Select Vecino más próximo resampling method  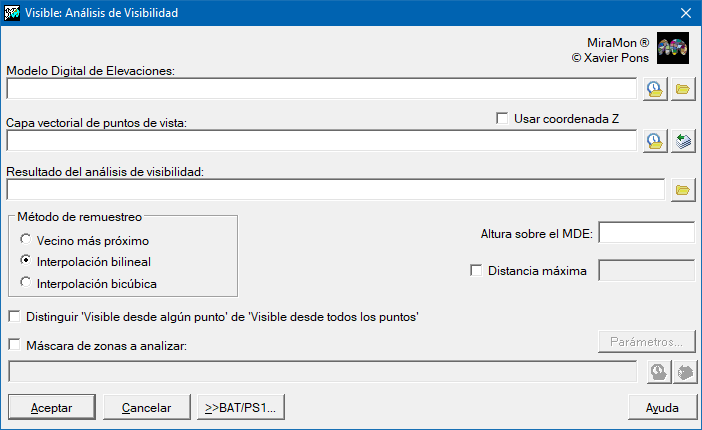(25, 240)
